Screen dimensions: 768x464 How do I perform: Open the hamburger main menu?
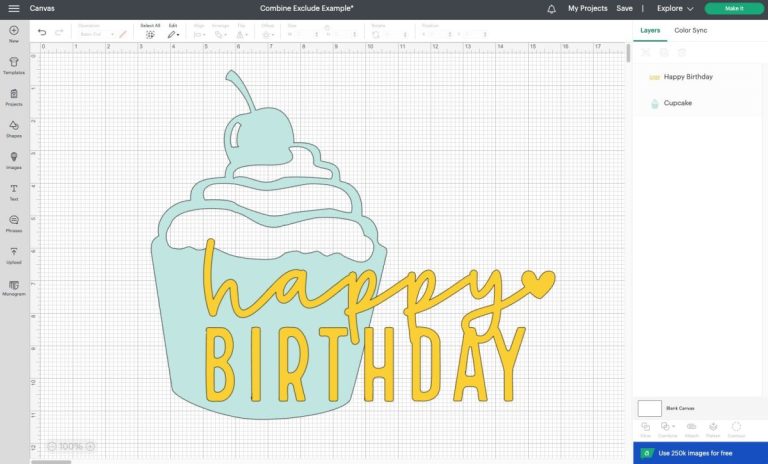click(x=14, y=8)
